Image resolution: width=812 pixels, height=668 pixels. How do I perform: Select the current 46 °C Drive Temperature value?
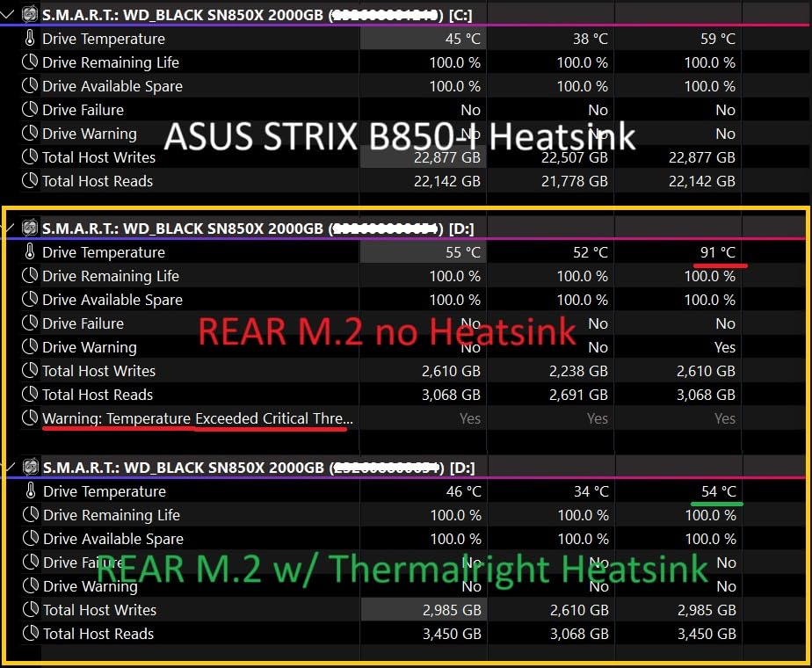pos(463,491)
